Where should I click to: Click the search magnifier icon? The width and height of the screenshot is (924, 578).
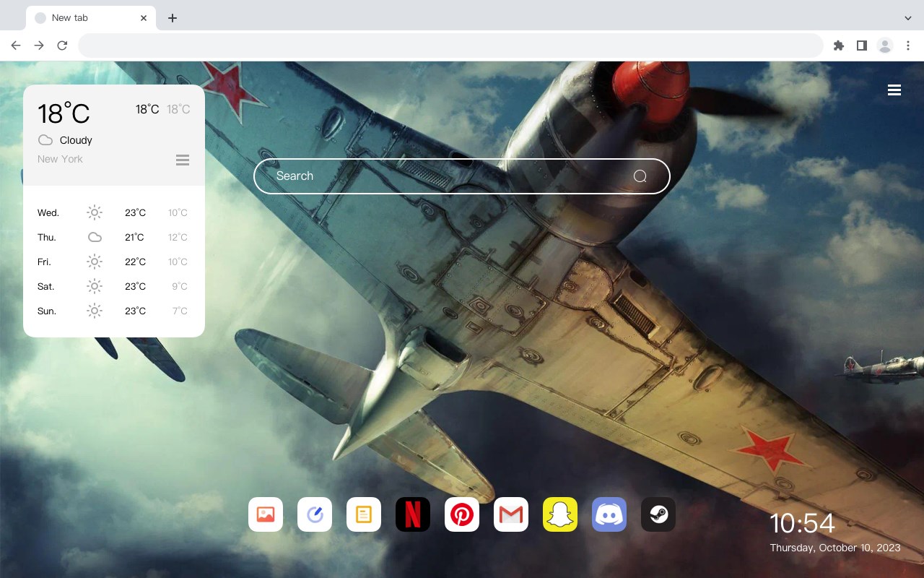point(640,176)
